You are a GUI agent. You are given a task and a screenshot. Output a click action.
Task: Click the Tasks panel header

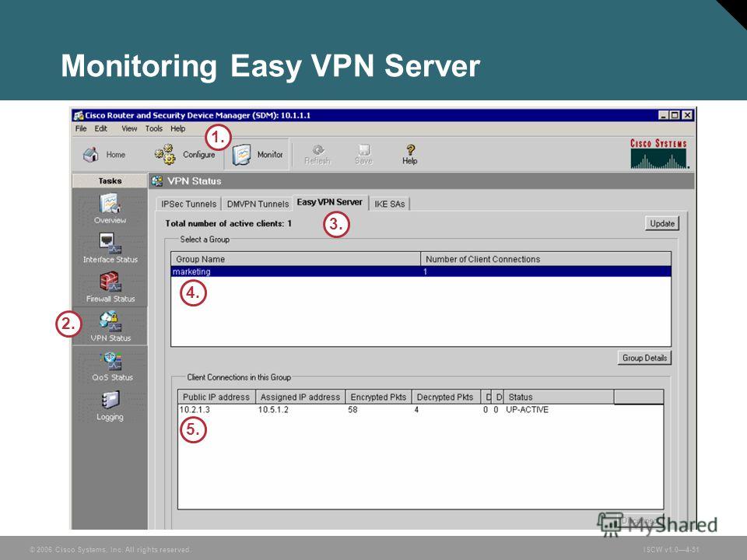(110, 181)
